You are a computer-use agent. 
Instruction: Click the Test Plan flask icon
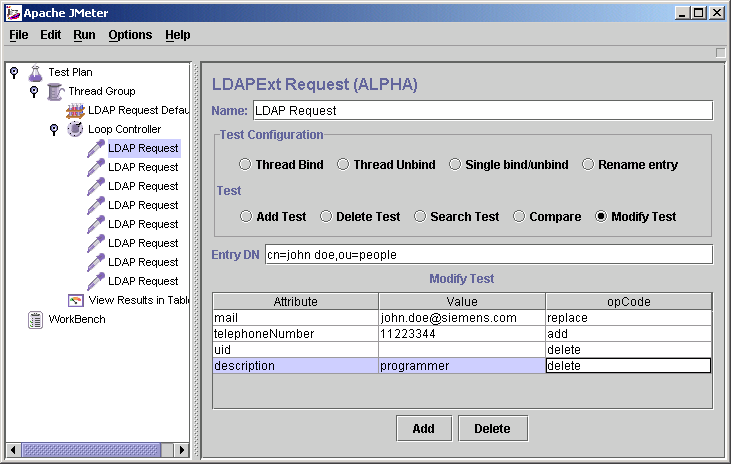click(x=35, y=72)
